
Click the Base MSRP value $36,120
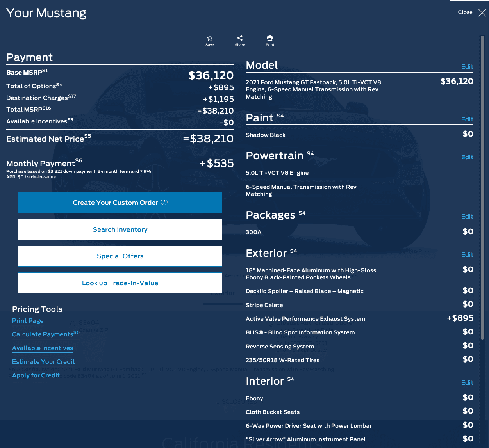211,75
